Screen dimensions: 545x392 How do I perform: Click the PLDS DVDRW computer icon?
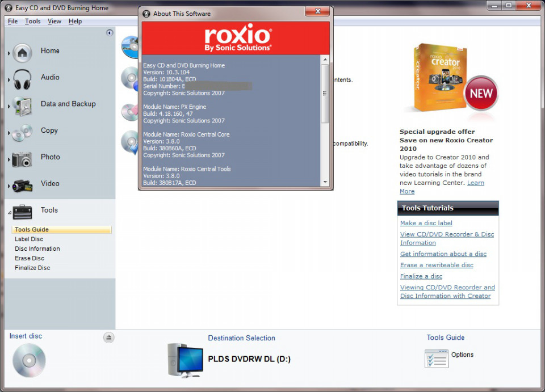click(x=185, y=360)
